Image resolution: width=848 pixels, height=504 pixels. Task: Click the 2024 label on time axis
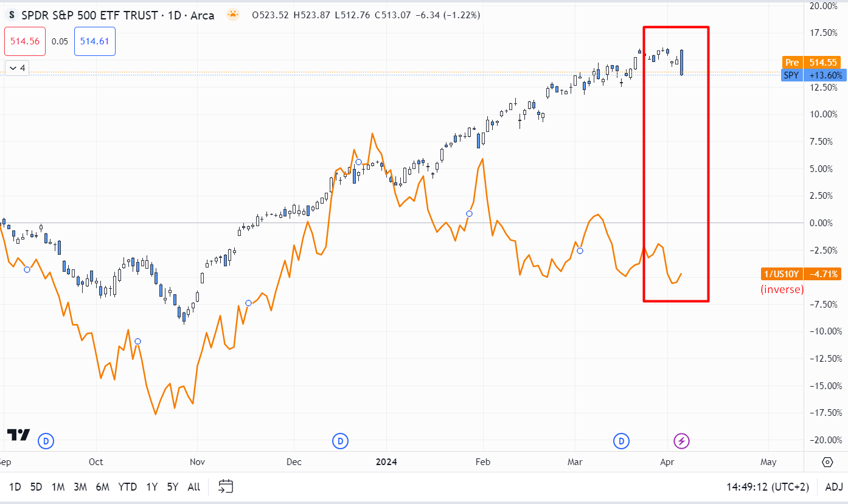[x=386, y=462]
